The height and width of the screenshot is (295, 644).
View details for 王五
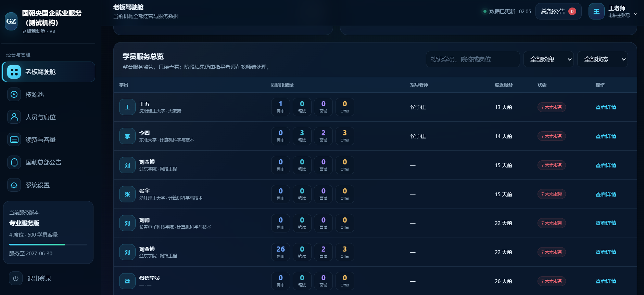click(x=606, y=107)
